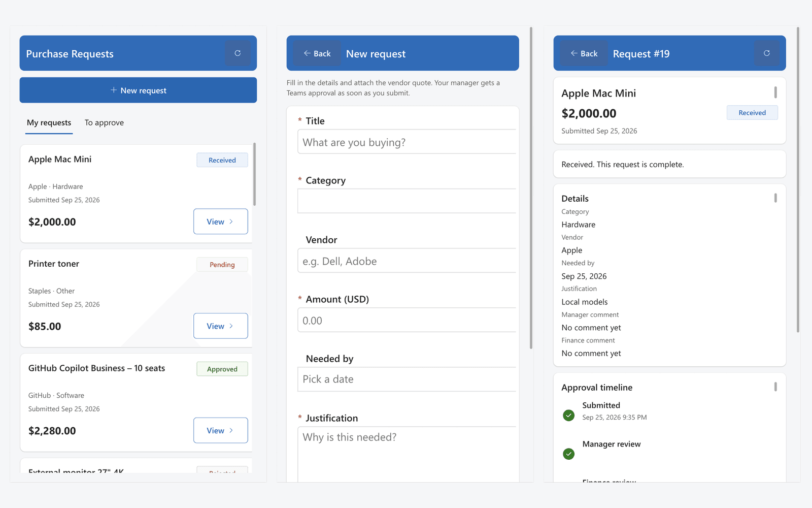This screenshot has width=812, height=508.
Task: Click the Amount (USD) field
Action: click(x=407, y=320)
